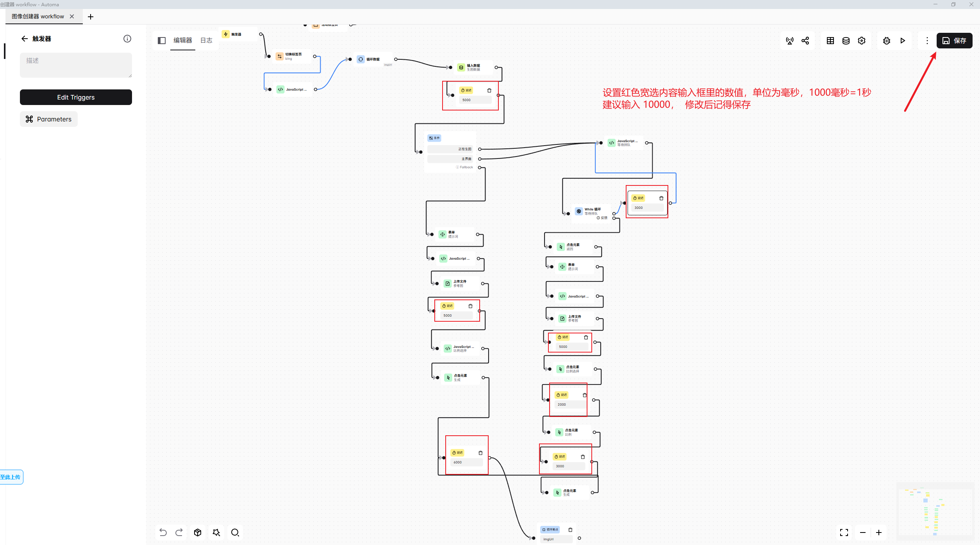Open the three-dot more options menu

[x=927, y=41]
